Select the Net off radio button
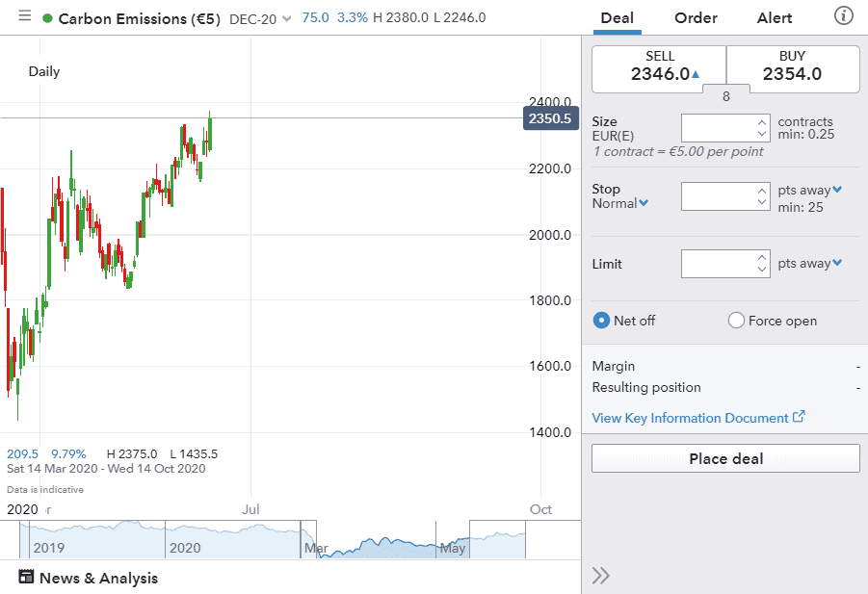Viewport: 868px width, 594px height. coord(602,321)
